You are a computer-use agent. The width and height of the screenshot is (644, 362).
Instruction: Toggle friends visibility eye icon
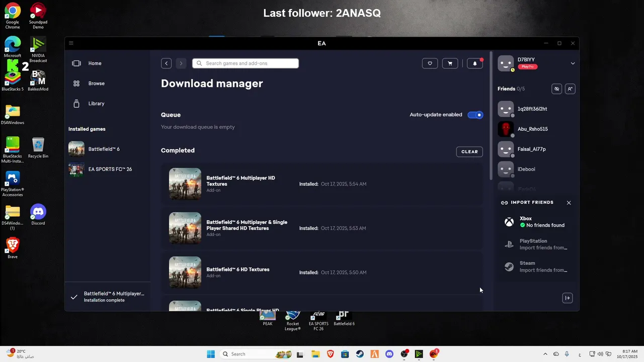556,89
